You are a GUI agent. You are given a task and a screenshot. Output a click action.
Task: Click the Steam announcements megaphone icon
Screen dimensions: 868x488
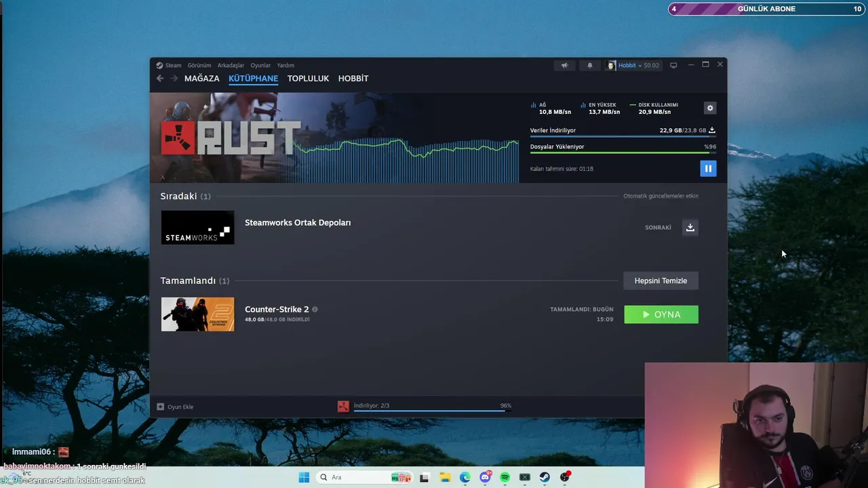pyautogui.click(x=564, y=65)
